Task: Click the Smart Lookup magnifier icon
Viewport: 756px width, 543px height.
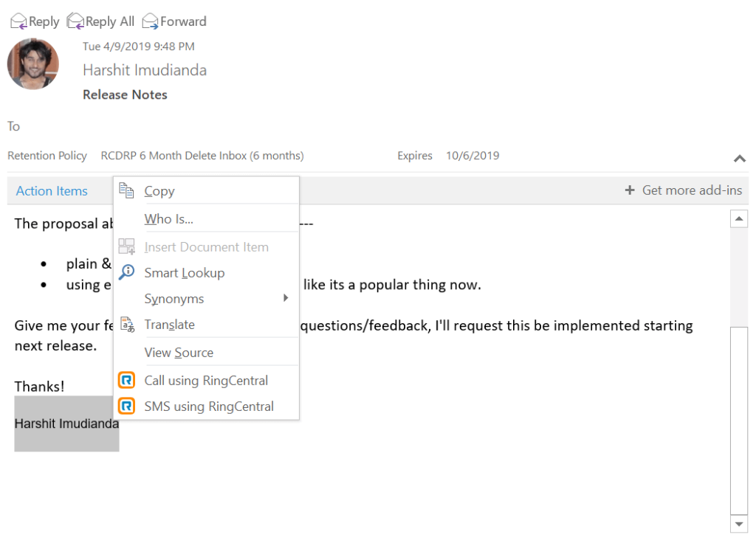Action: [126, 272]
